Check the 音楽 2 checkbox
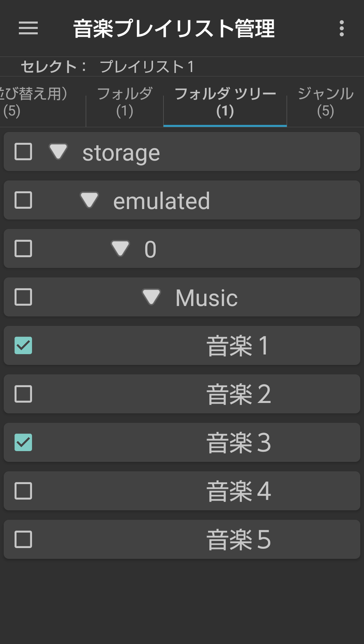 23,394
